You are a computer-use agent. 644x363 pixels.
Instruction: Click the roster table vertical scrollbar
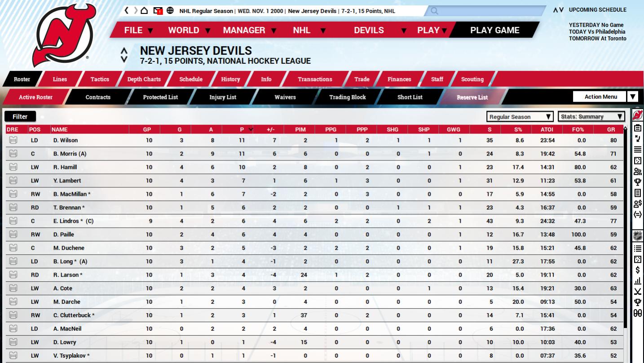(x=625, y=229)
